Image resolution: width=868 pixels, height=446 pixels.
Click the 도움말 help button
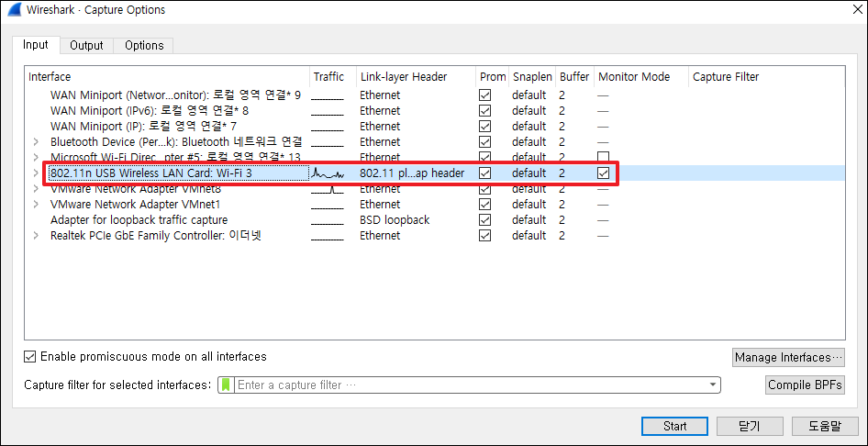(824, 426)
